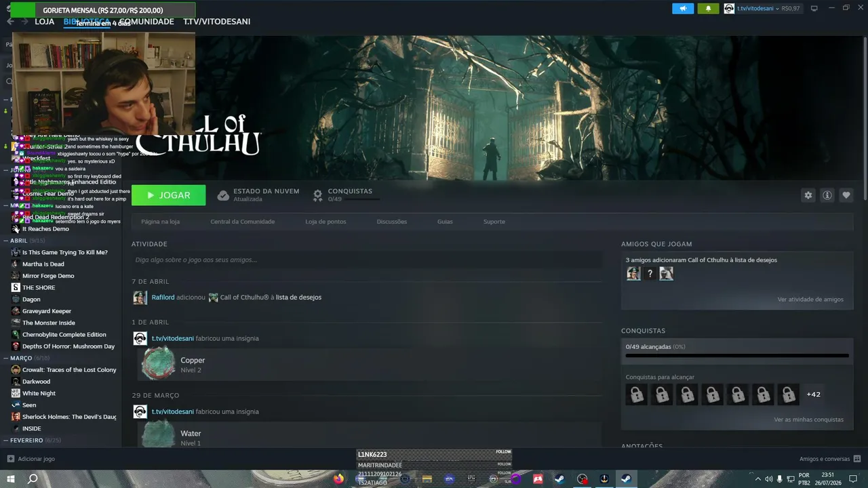The width and height of the screenshot is (868, 488).
Task: Open the Guias tab
Action: [445, 222]
